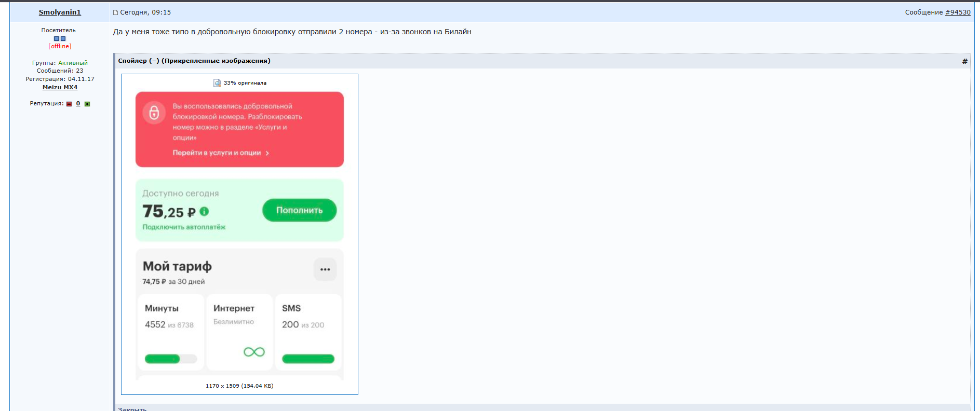Click the magnifier icon beside "33% оригинала"

tap(217, 83)
